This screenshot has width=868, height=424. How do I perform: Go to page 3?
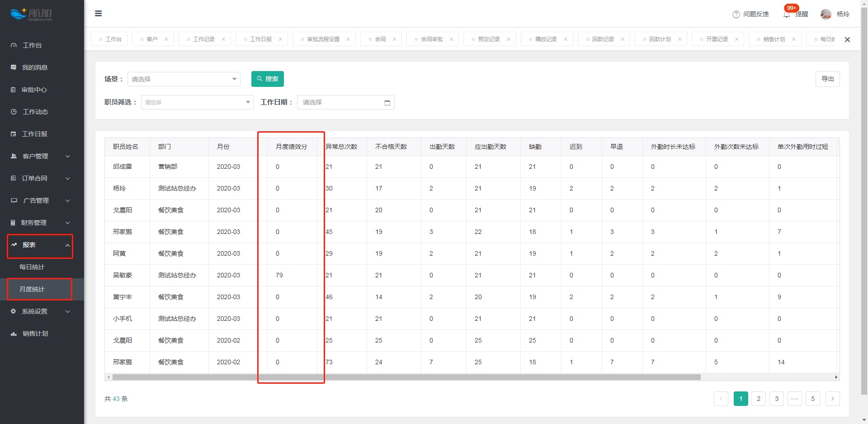point(777,399)
